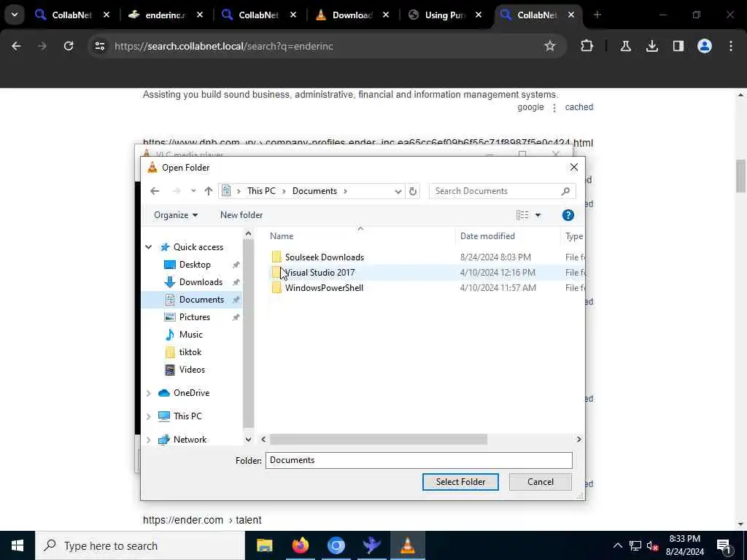This screenshot has width=747, height=560.
Task: Click the taskbar search box
Action: pos(140,545)
